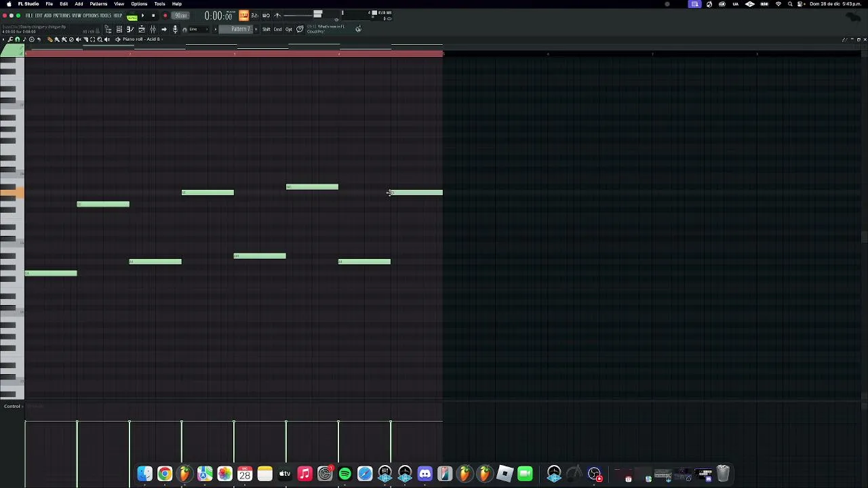Open the Patterns menu in macOS menu bar
This screenshot has width=868, height=488.
coord(98,4)
